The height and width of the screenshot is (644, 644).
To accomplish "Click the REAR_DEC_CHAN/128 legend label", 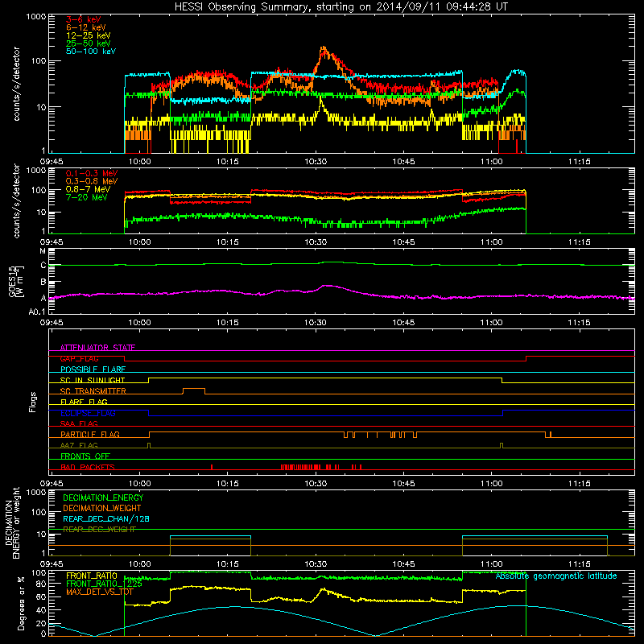I will 106,518.
